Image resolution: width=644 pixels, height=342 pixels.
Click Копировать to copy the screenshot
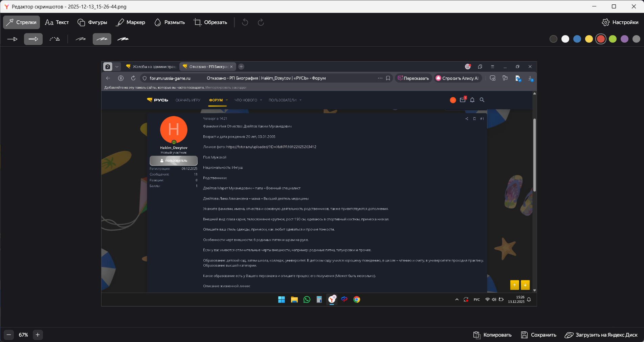point(492,335)
